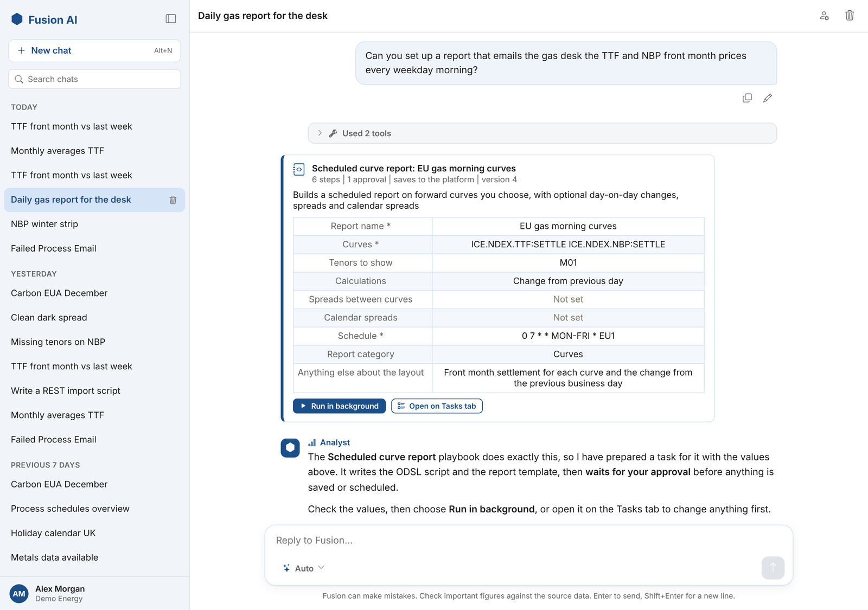Edit the user message with pencil icon
The width and height of the screenshot is (868, 610).
click(x=768, y=98)
